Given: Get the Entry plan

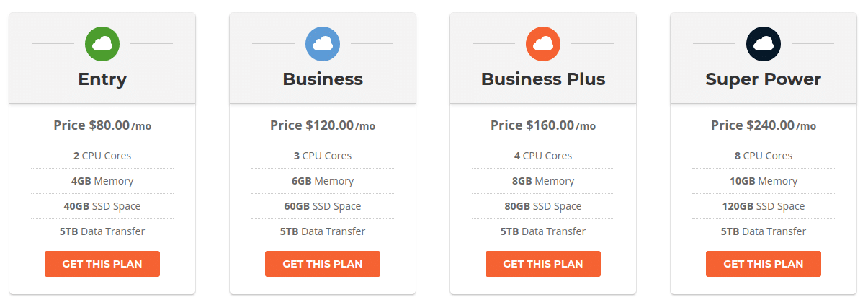Looking at the screenshot, I should point(102,264).
